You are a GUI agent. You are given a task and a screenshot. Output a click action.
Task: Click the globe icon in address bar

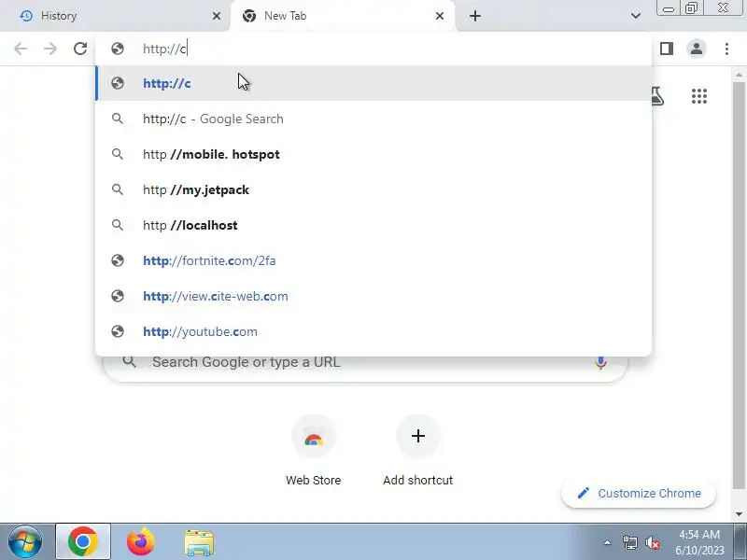(x=118, y=49)
